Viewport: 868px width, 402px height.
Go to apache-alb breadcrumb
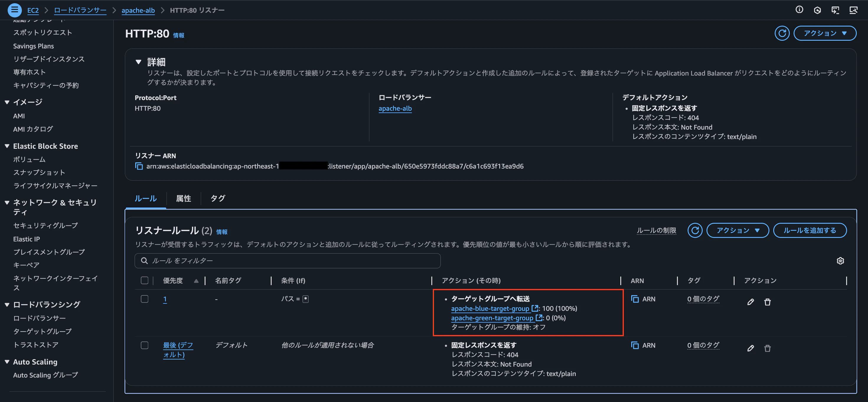coord(138,10)
